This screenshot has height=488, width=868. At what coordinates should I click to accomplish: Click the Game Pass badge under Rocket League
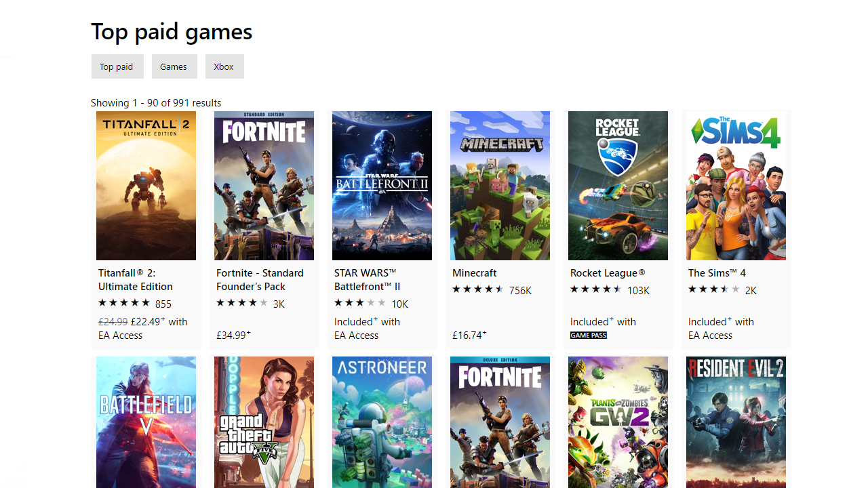(x=588, y=335)
